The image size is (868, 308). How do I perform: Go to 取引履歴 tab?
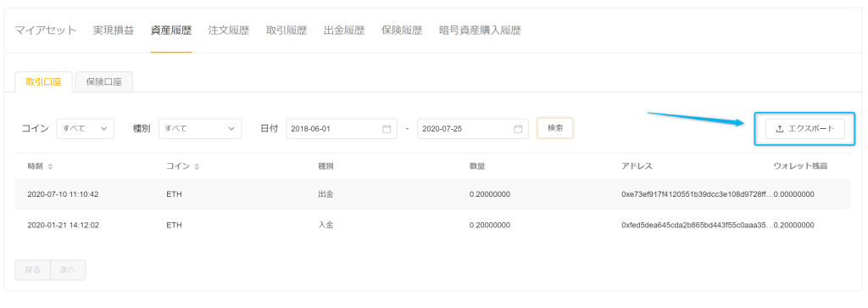tap(287, 31)
